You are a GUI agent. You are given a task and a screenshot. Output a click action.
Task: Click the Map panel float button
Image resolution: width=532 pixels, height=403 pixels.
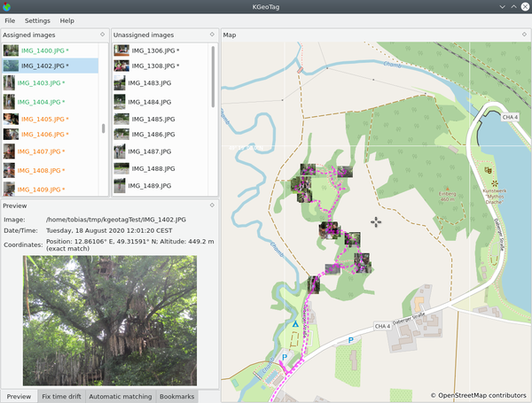point(525,35)
